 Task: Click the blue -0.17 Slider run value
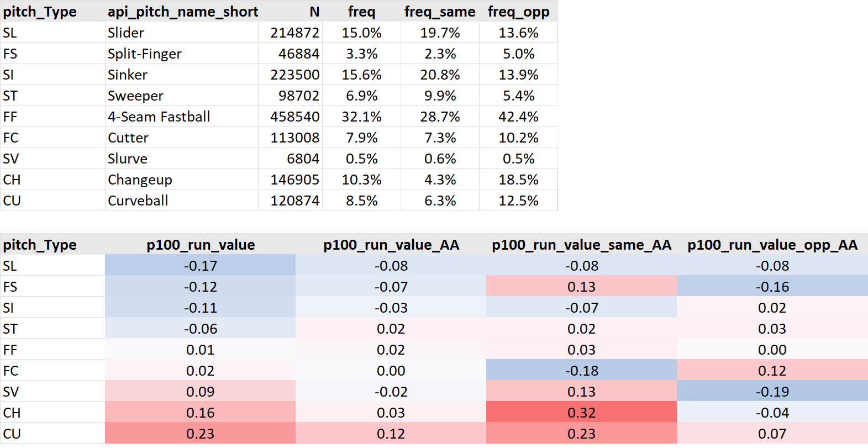[200, 266]
